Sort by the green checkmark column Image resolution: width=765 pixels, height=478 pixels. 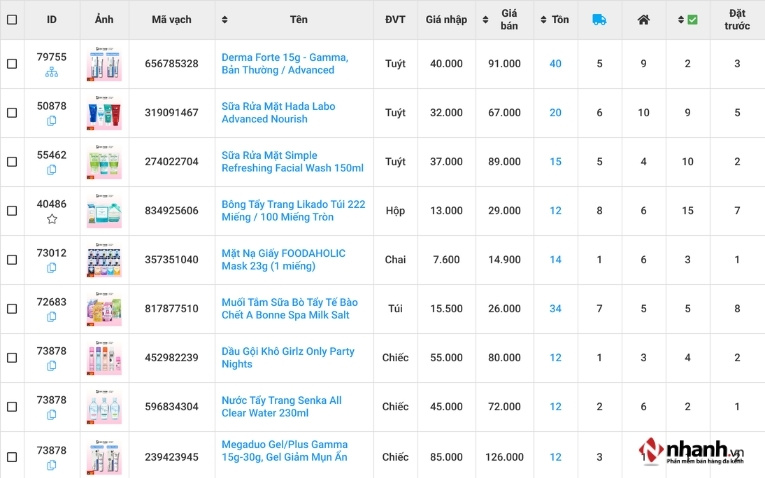[x=681, y=20]
